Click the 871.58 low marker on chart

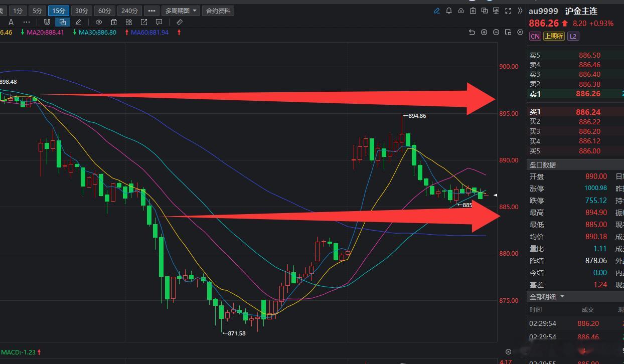pos(234,333)
